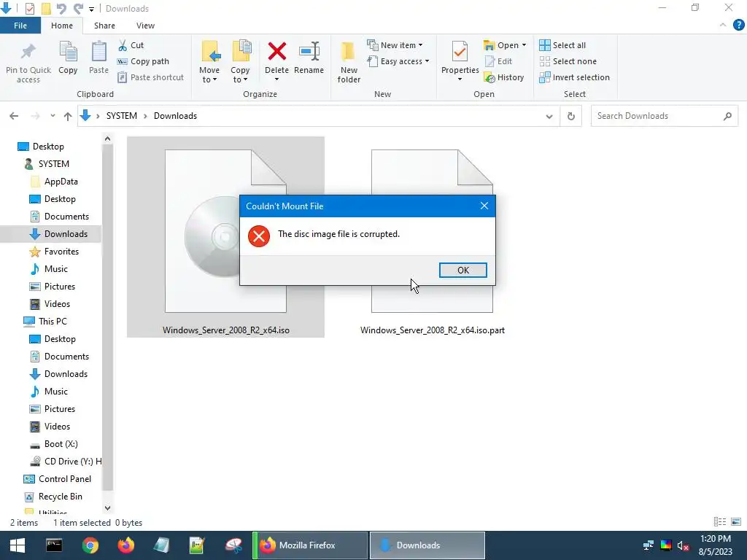Screen dimensions: 747x560
Task: Click the Back navigation arrow
Action: click(x=14, y=116)
